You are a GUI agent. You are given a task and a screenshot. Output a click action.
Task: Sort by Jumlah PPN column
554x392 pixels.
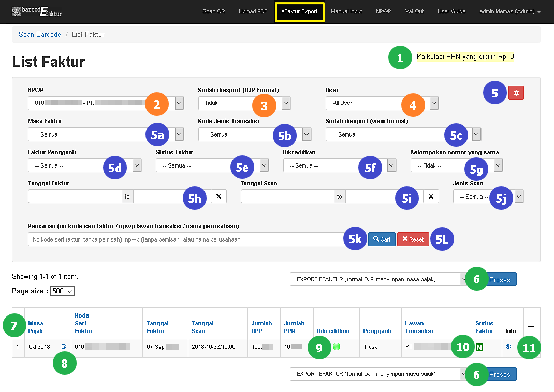pos(294,327)
